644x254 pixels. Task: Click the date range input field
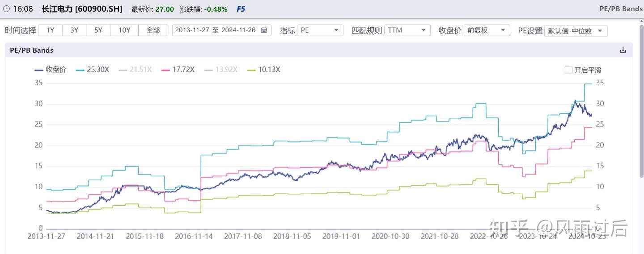pos(216,30)
